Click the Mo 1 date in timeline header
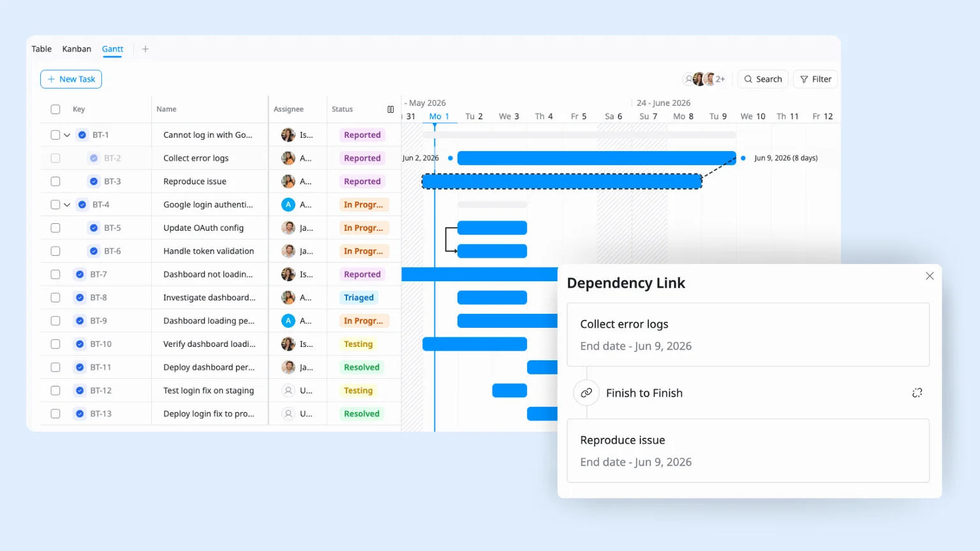This screenshot has width=980, height=551. coord(439,116)
